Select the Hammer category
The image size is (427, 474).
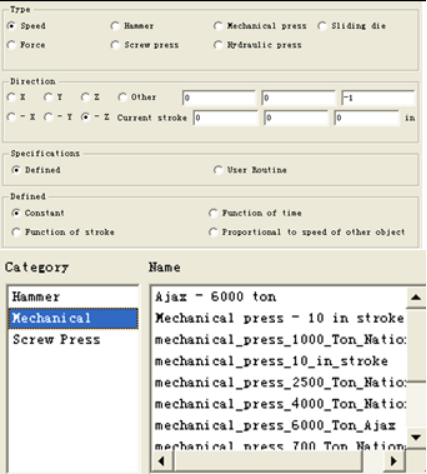click(73, 297)
